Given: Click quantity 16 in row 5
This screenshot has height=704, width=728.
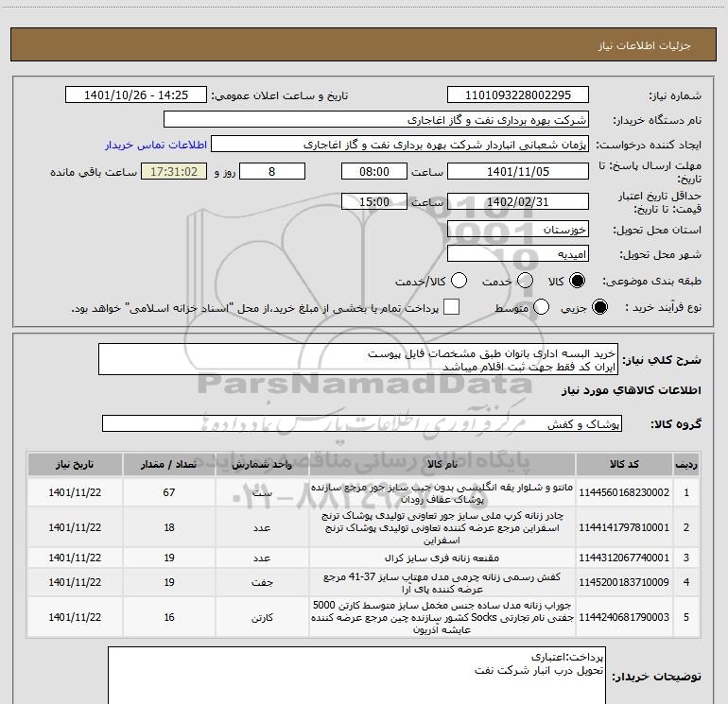Looking at the screenshot, I should pyautogui.click(x=169, y=617).
